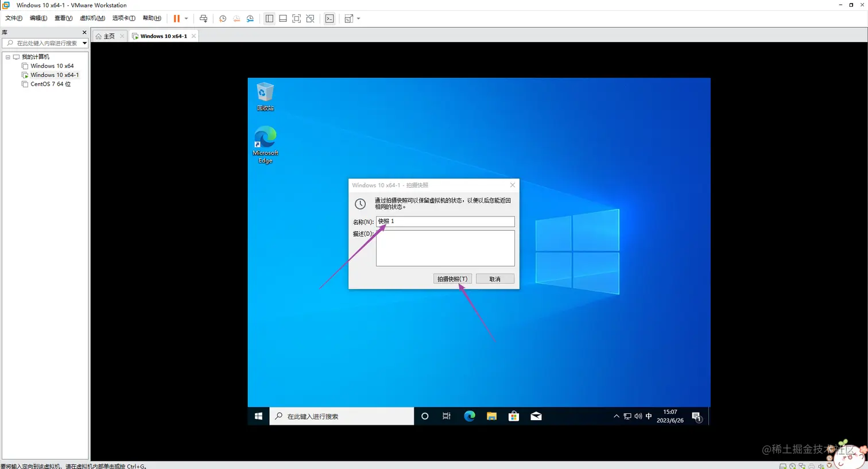The width and height of the screenshot is (868, 469).
Task: Open the 查看(V) menu
Action: pyautogui.click(x=63, y=18)
